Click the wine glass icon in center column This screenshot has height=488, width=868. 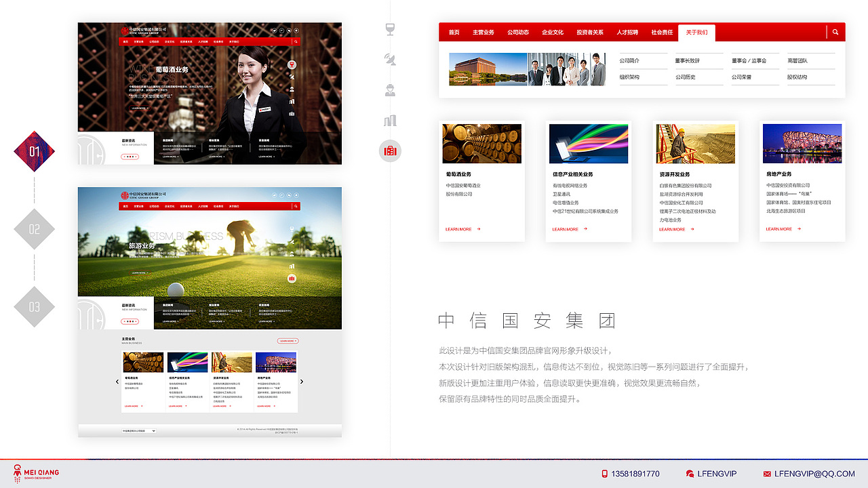[x=390, y=29]
